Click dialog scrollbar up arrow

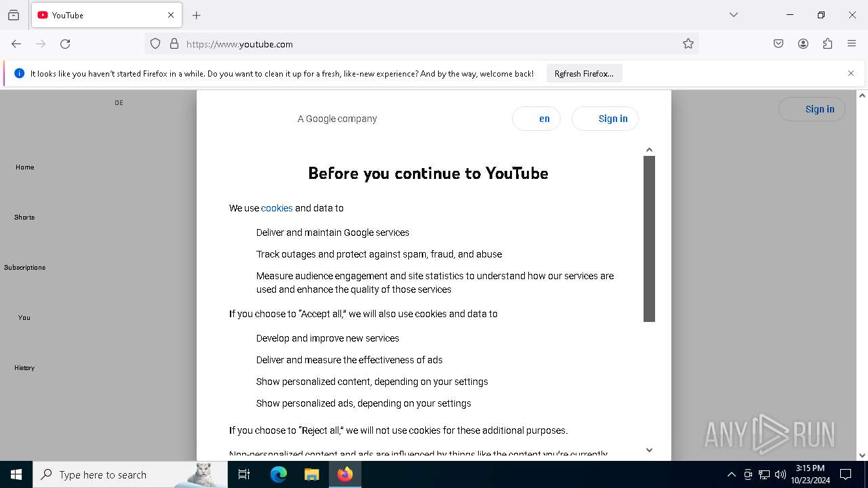tap(649, 150)
